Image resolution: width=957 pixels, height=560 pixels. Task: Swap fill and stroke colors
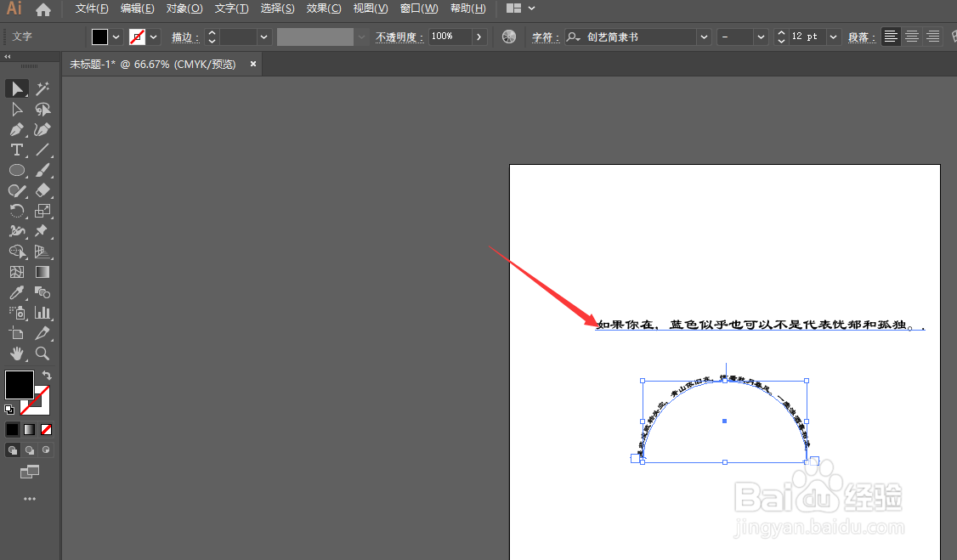[47, 375]
